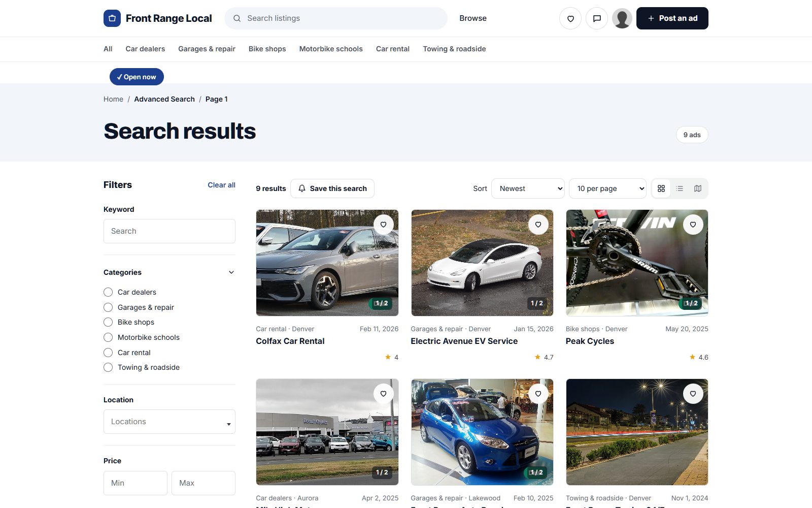Screen dimensions: 812x508
Task: Select the Car rental category filter
Action: point(108,353)
